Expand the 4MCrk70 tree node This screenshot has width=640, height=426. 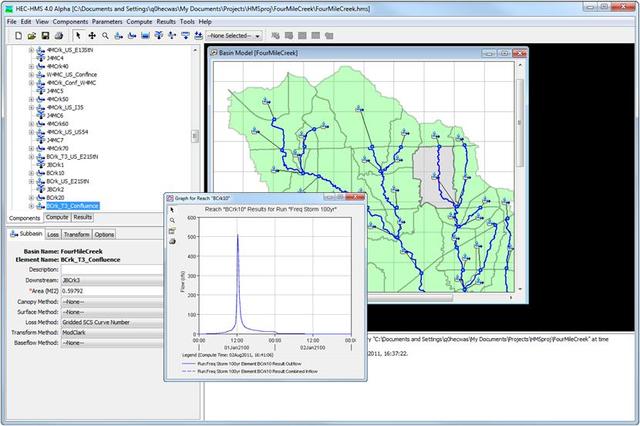point(31,149)
